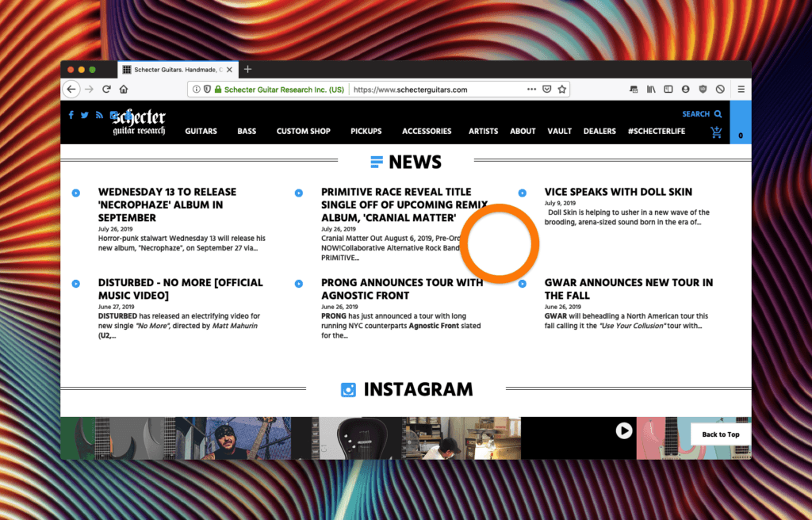Open the VAULT section
812x520 pixels.
559,131
